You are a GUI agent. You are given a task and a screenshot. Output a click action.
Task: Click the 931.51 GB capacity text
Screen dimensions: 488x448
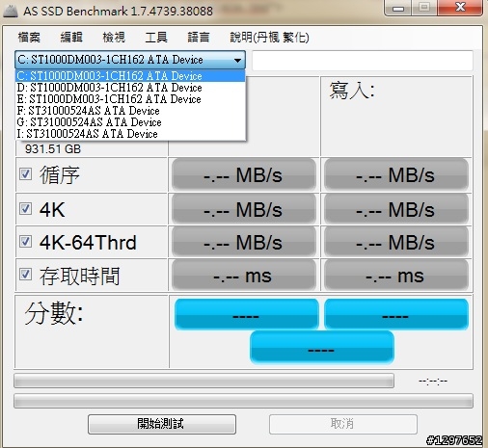(x=53, y=149)
